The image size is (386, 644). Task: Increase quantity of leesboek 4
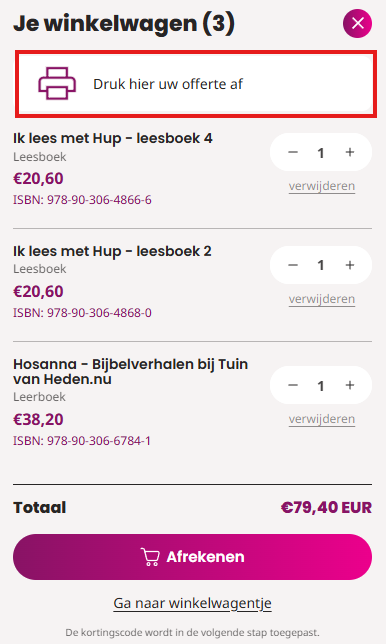(349, 152)
